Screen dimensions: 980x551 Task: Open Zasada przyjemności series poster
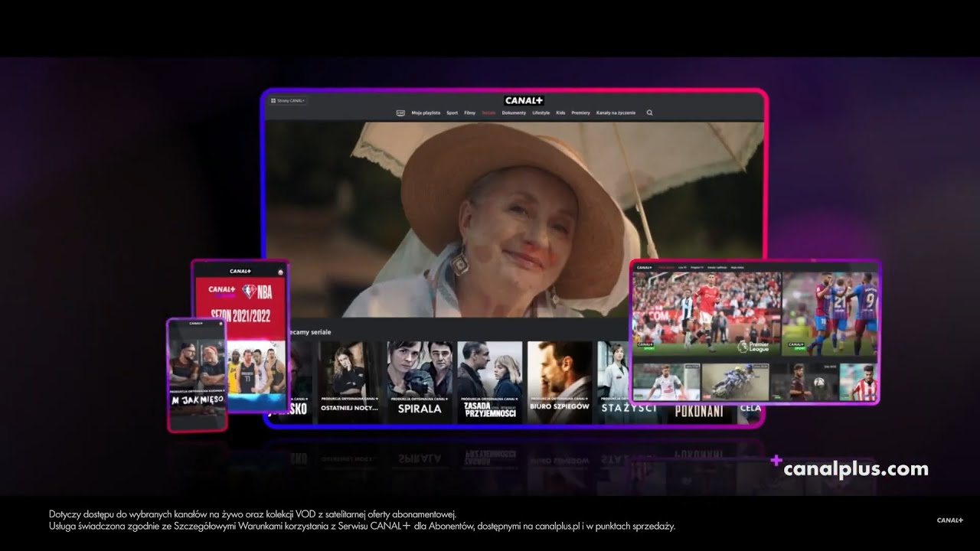tap(490, 382)
